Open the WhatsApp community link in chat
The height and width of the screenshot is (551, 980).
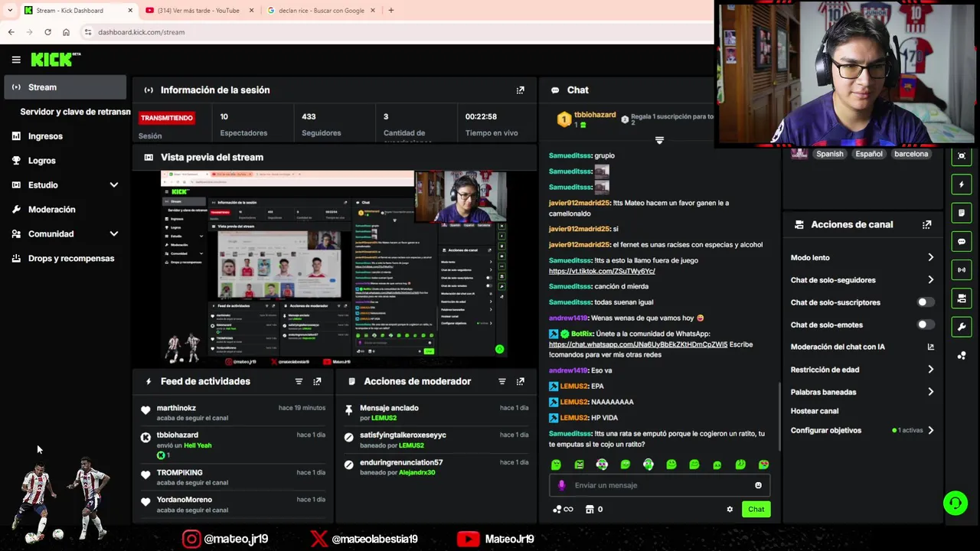pyautogui.click(x=638, y=344)
